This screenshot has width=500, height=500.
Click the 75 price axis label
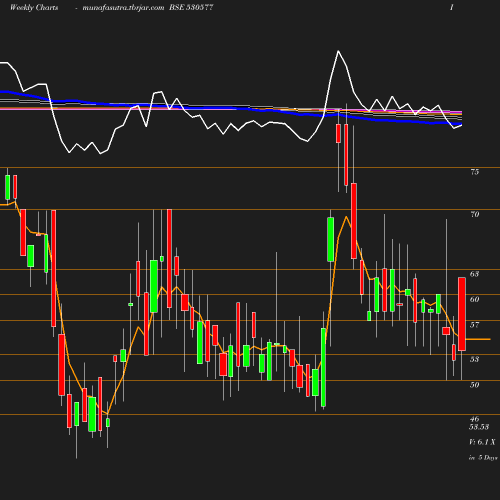(474, 172)
